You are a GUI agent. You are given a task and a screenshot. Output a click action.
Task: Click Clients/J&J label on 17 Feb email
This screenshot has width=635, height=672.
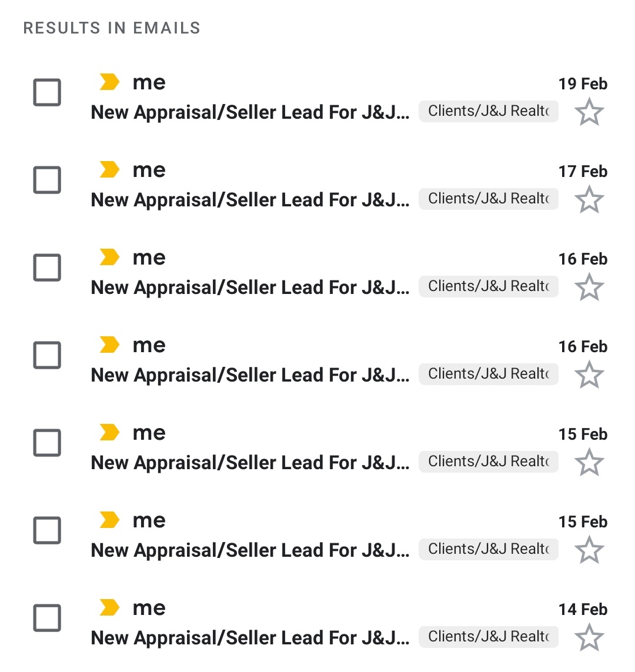click(488, 199)
